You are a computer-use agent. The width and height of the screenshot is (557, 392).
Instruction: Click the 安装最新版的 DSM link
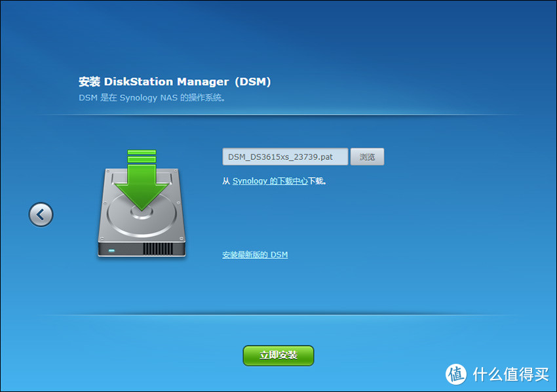tap(255, 254)
